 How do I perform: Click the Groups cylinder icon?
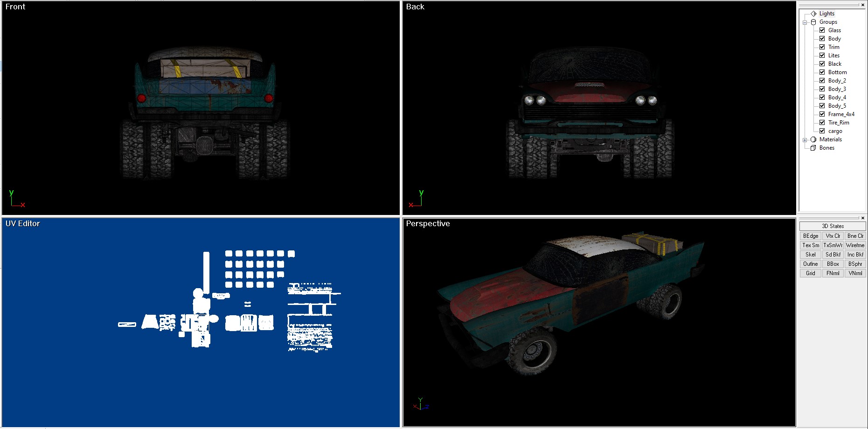[x=813, y=22]
